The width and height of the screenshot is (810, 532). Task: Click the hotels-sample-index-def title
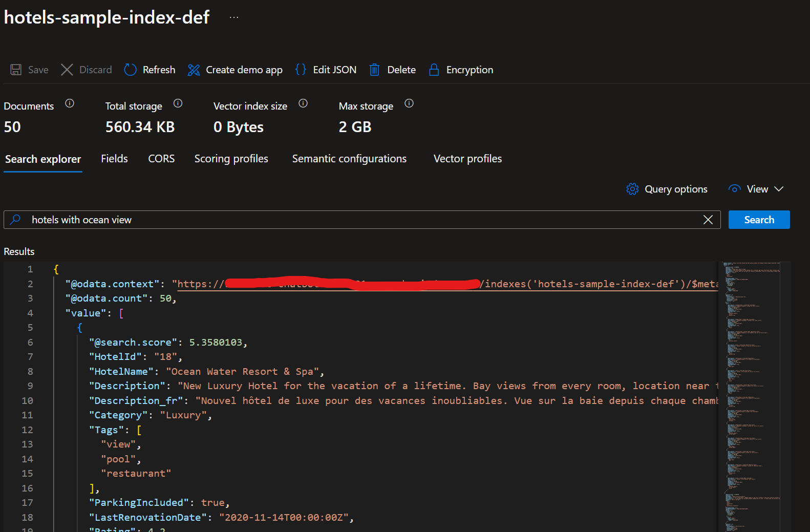point(106,17)
